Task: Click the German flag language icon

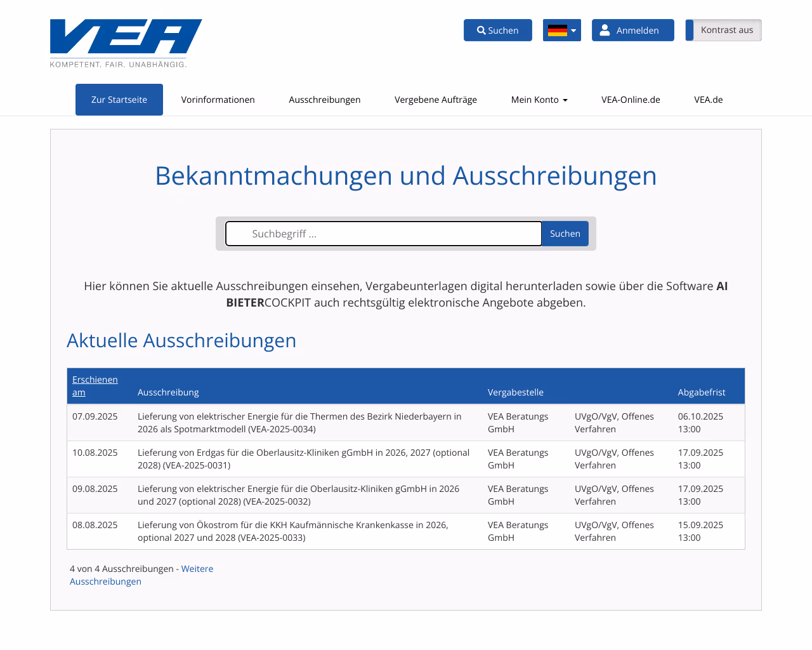Action: 557,30
